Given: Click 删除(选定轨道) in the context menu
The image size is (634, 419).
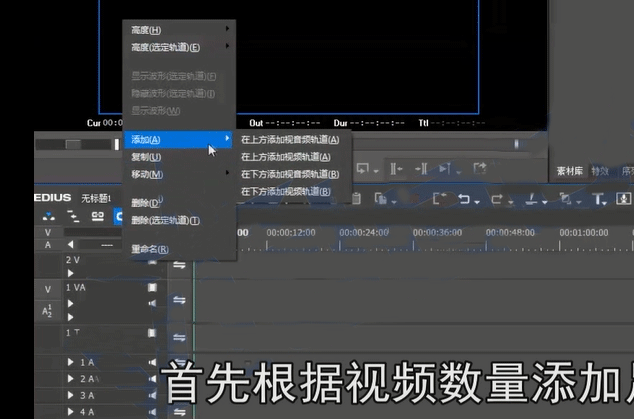Looking at the screenshot, I should click(x=166, y=220).
